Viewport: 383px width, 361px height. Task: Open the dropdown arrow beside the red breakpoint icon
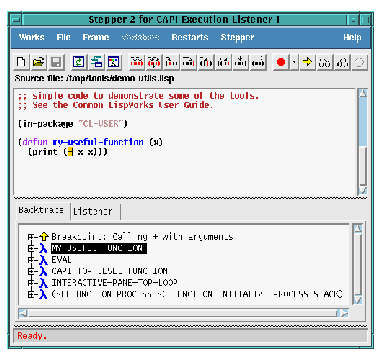(294, 62)
